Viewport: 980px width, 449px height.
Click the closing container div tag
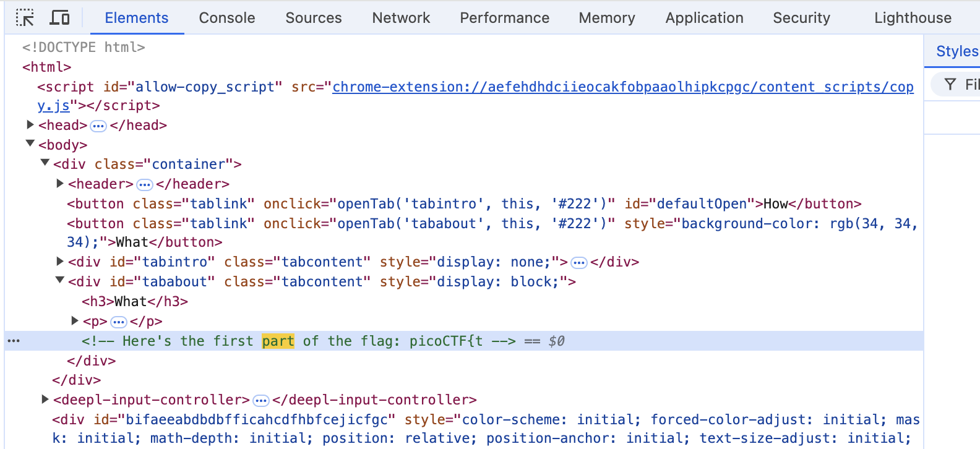click(x=77, y=380)
